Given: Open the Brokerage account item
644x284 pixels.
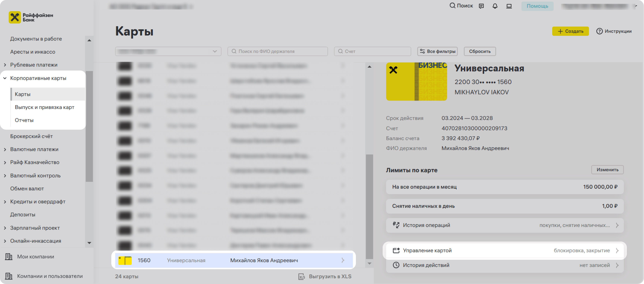Looking at the screenshot, I should pos(32,136).
